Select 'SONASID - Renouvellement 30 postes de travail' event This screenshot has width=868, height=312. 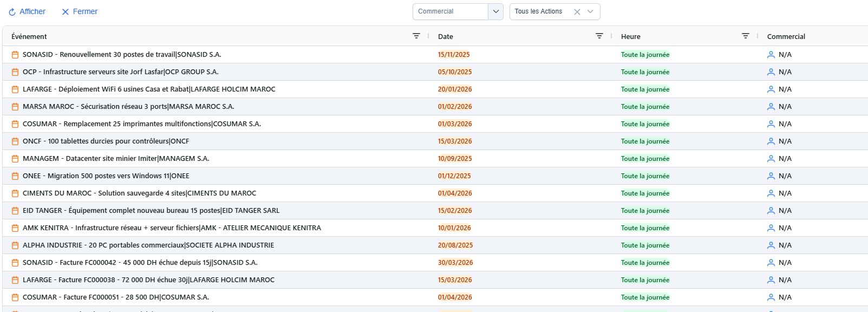tap(122, 55)
